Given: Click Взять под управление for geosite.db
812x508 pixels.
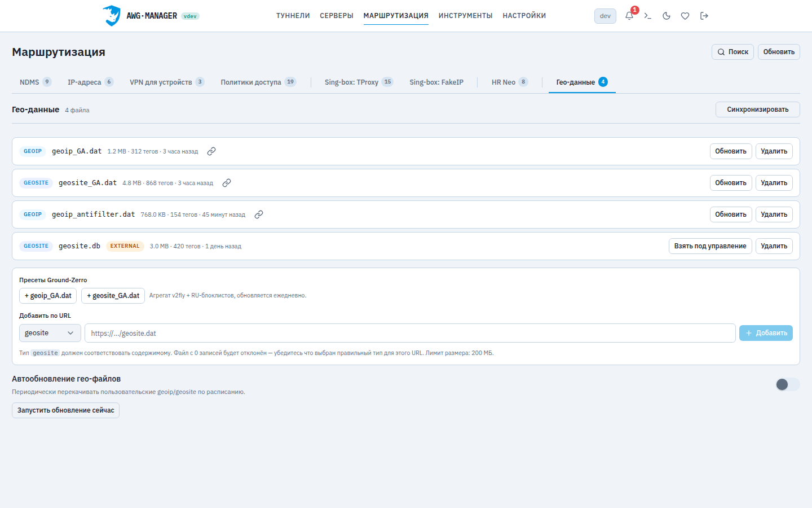Looking at the screenshot, I should click(710, 246).
